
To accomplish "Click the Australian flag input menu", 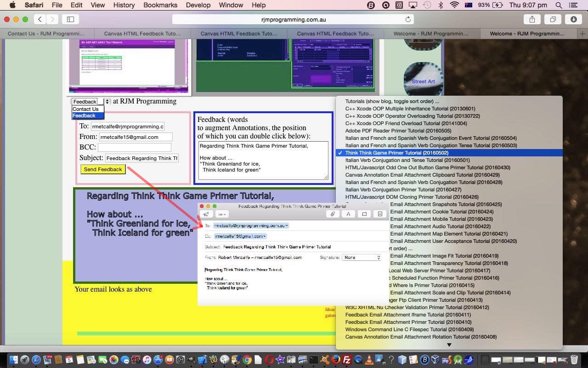I will tap(469, 5).
